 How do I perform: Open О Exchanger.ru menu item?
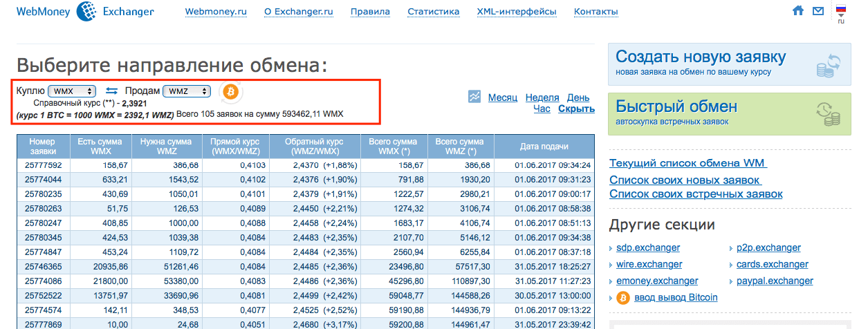pyautogui.click(x=299, y=12)
